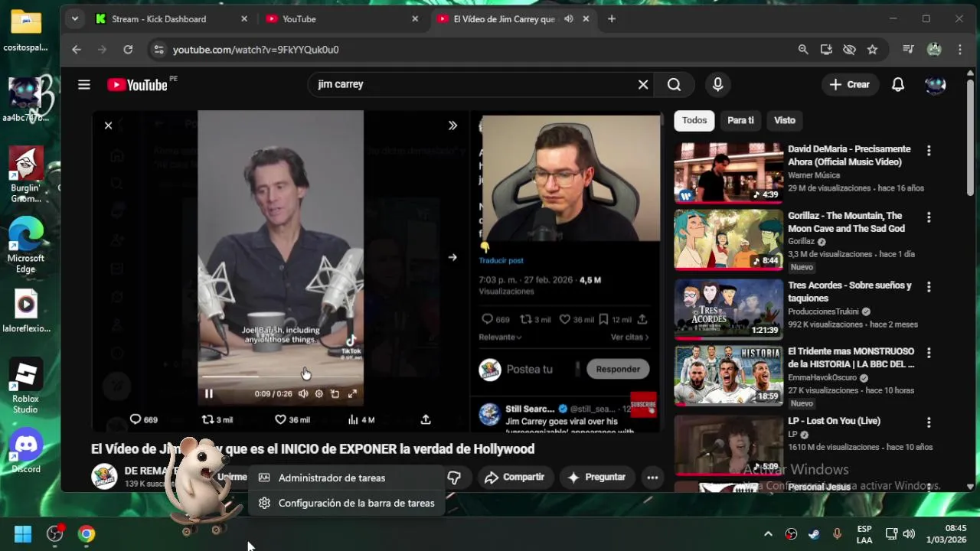Select the Visto filter chip
The width and height of the screenshot is (980, 551).
coord(785,120)
